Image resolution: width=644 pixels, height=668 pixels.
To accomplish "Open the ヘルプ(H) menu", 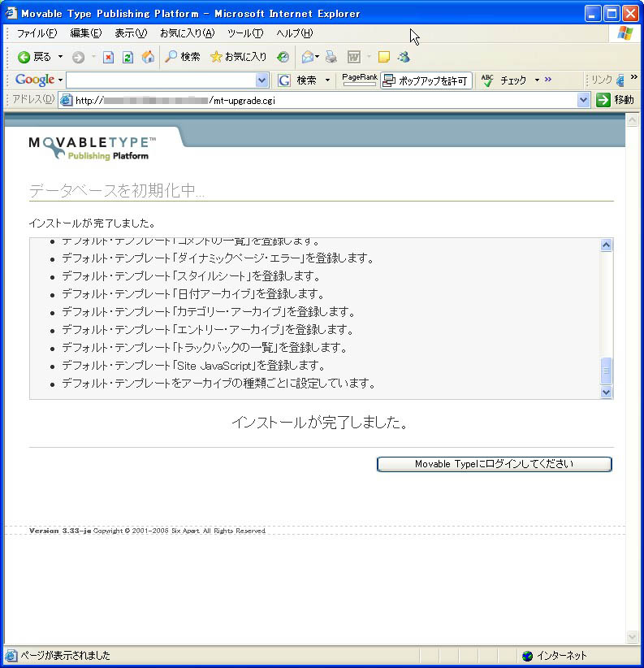I will [x=295, y=33].
